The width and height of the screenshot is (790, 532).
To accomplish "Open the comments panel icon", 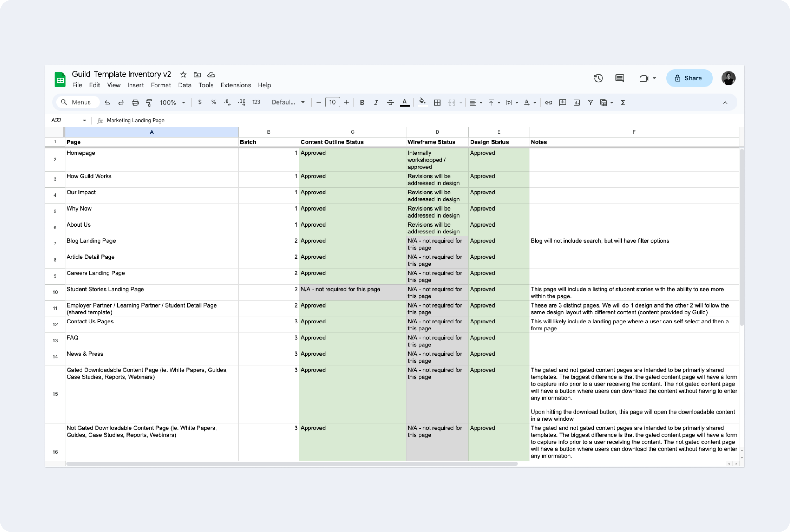I will [620, 78].
